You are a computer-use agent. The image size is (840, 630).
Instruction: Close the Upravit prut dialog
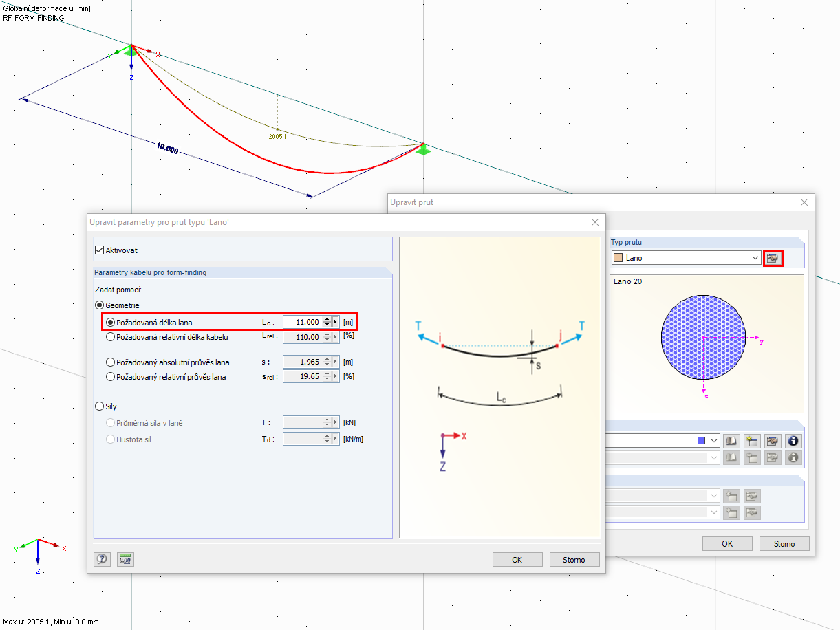click(804, 202)
